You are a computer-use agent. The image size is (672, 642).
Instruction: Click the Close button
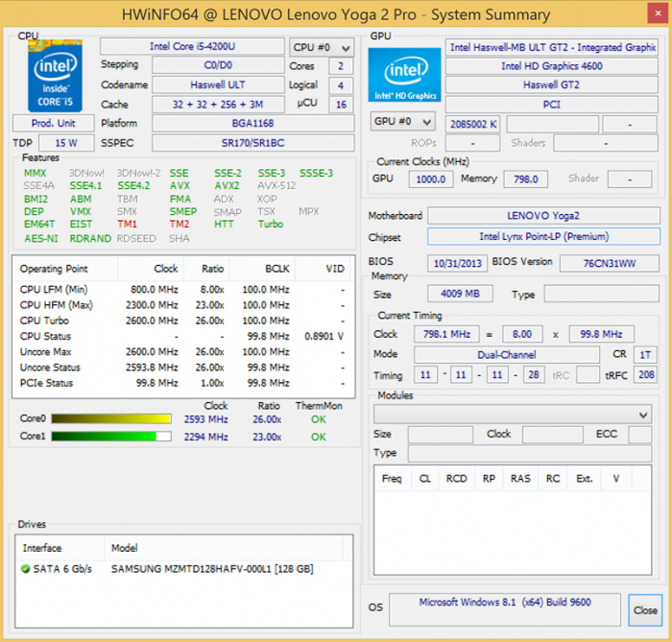coord(645,609)
